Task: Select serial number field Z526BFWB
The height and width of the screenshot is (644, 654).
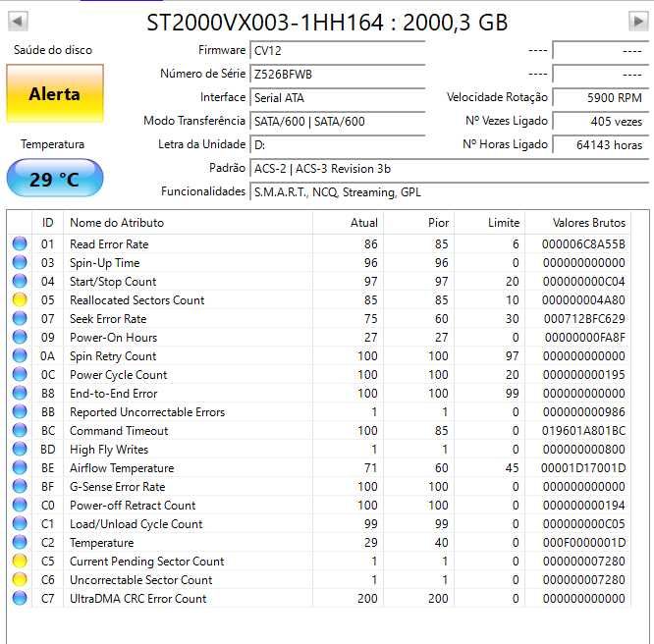Action: 337,75
